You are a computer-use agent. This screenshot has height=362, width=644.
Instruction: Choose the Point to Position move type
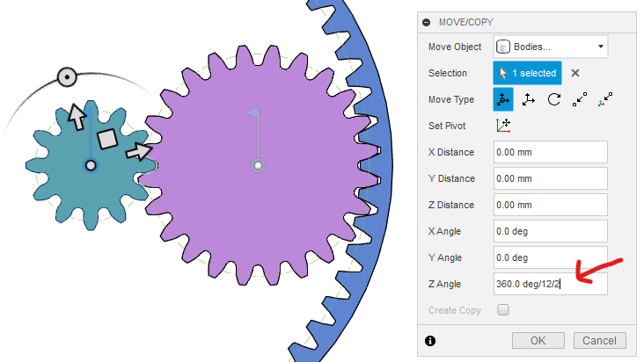click(605, 99)
